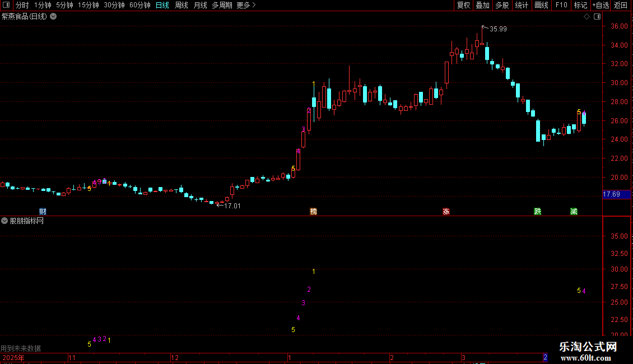The height and width of the screenshot is (364, 633).
Task: Select the 30分钟 period tab
Action: pyautogui.click(x=114, y=5)
